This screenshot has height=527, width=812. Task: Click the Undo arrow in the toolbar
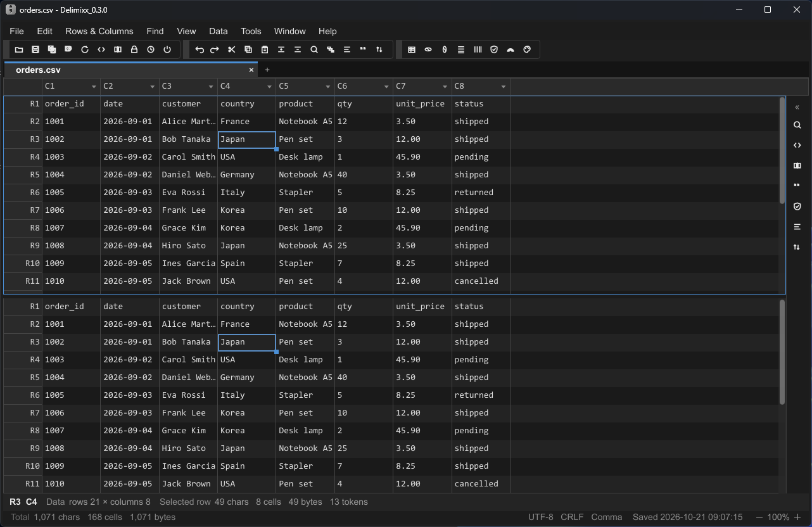tap(199, 49)
